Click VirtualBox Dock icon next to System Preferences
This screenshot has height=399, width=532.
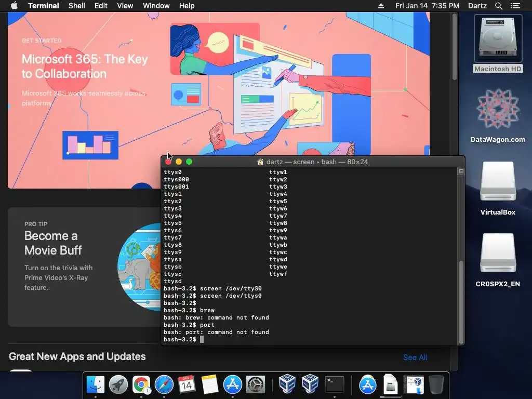tap(287, 384)
